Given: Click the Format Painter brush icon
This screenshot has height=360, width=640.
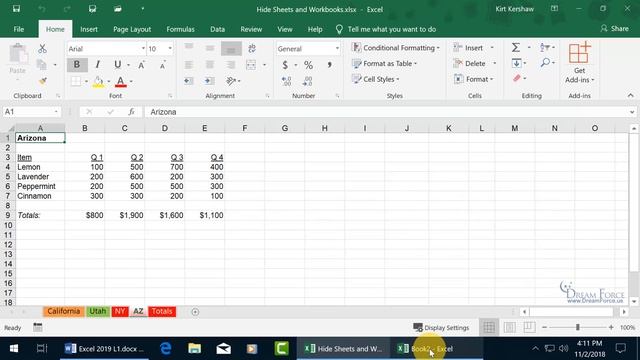Looking at the screenshot, I should coord(42,81).
